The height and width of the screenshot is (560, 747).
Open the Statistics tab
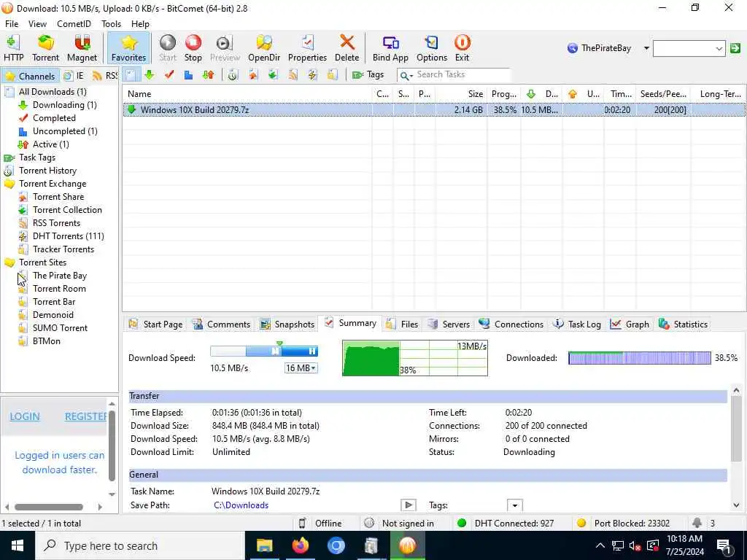(683, 324)
